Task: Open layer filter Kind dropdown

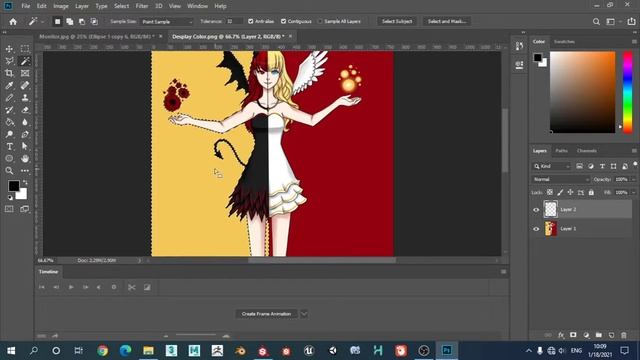Action: [x=551, y=166]
